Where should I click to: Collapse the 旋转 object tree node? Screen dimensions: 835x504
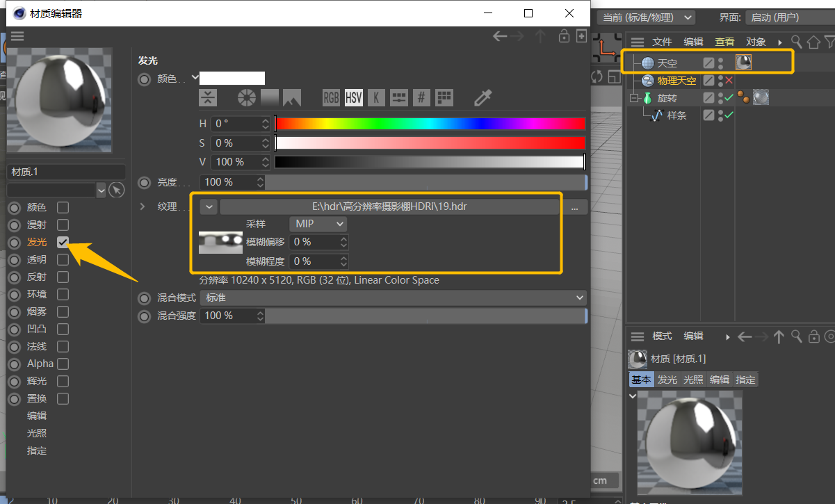pos(633,99)
